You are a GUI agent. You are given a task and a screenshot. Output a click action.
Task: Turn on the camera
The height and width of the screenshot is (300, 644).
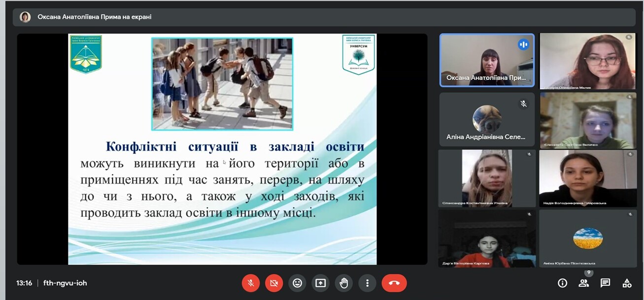[x=274, y=283]
